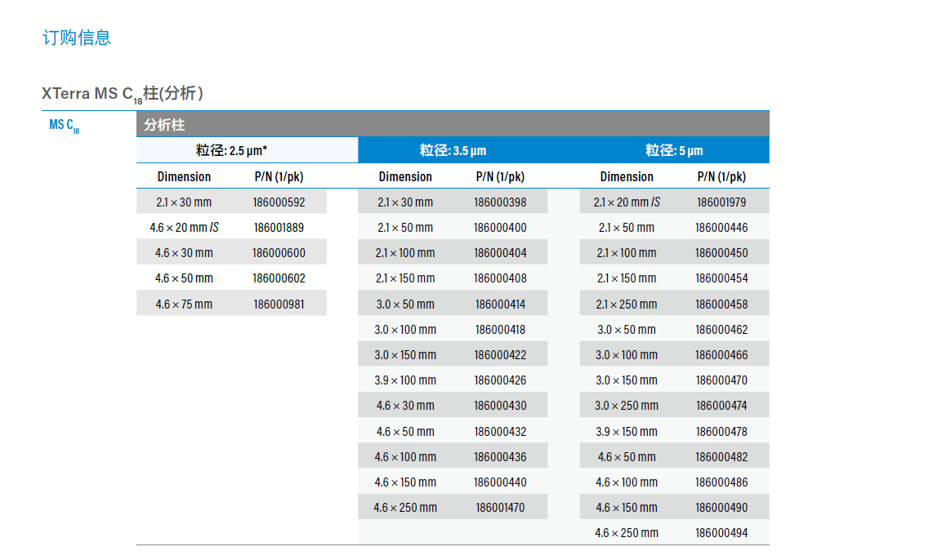Select part number 186000414
This screenshot has height=560, width=942.
[500, 304]
